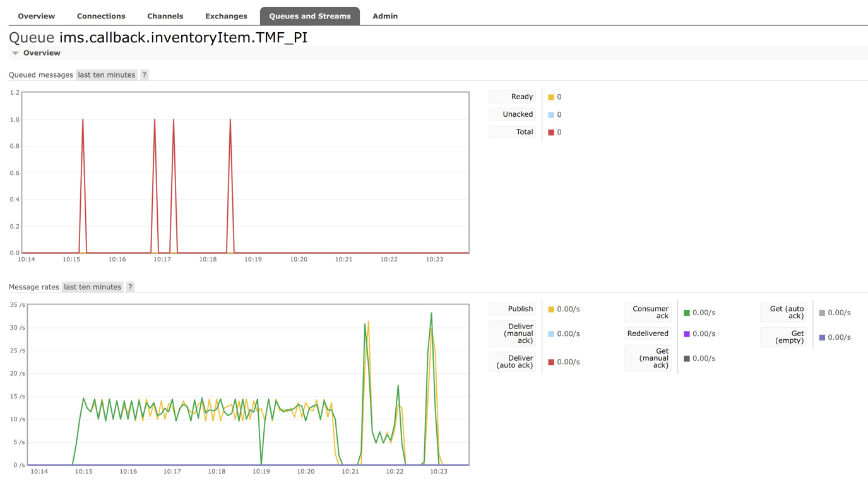
Task: Switch to the Connections tab
Action: [x=101, y=16]
